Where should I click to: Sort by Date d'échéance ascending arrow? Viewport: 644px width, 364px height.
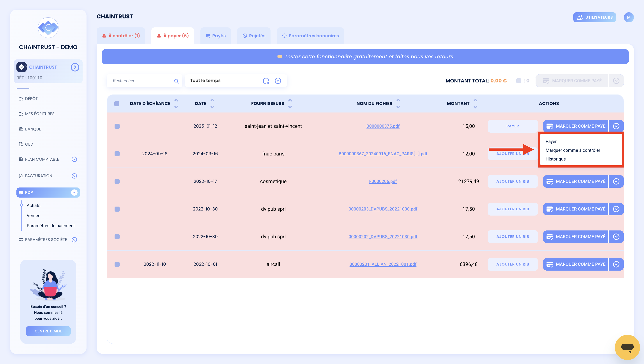(176, 100)
